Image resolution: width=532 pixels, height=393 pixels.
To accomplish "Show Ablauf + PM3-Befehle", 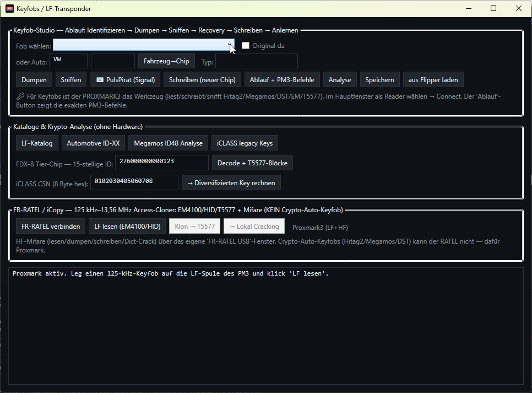I will (x=282, y=80).
